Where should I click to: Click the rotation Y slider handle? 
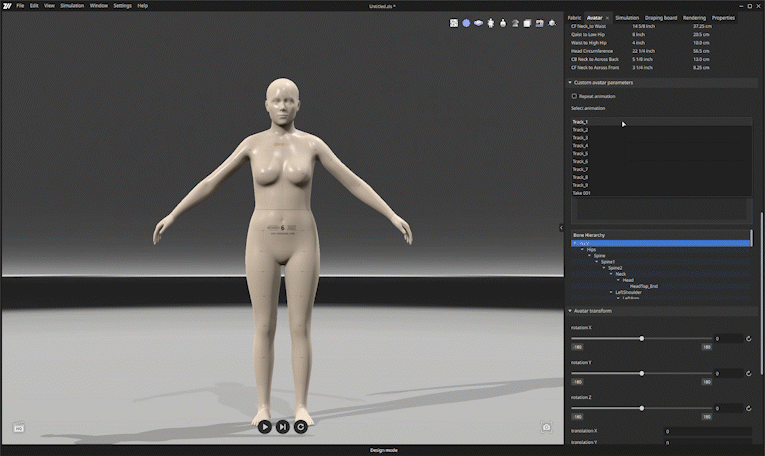click(x=642, y=373)
